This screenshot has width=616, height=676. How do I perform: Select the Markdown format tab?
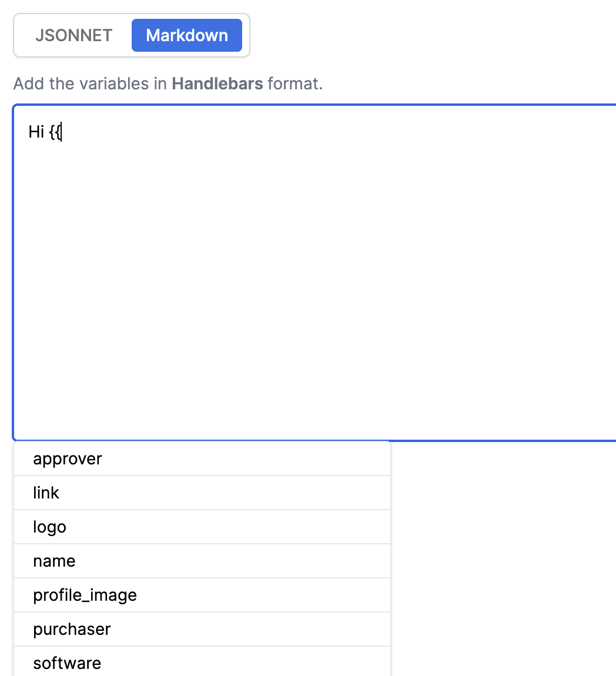click(187, 35)
